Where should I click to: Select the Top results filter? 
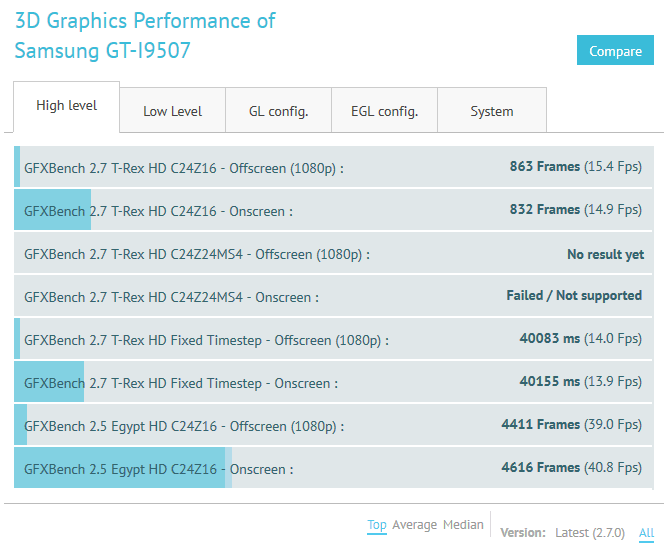click(x=376, y=525)
